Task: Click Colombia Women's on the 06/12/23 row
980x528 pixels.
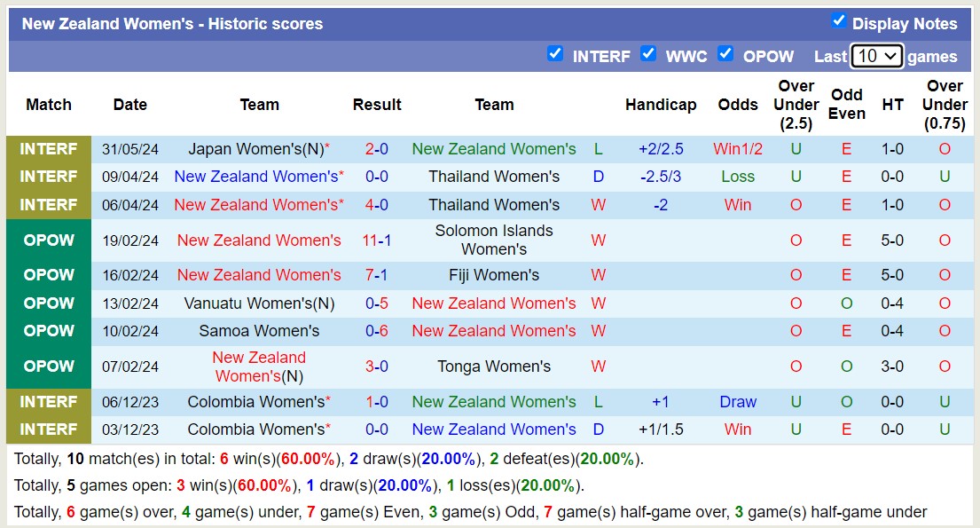Action: [x=258, y=401]
